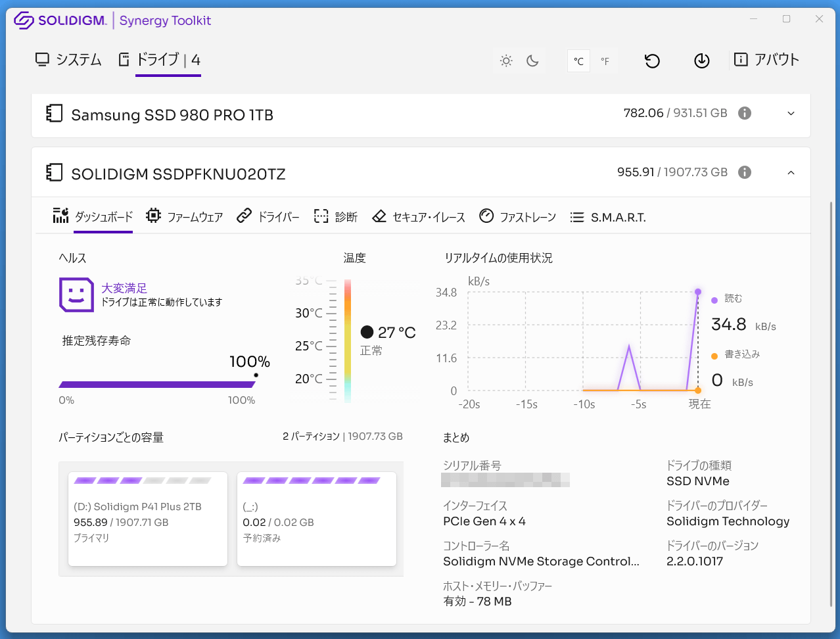
Task: Close the Synergy Toolkit window
Action: point(819,19)
